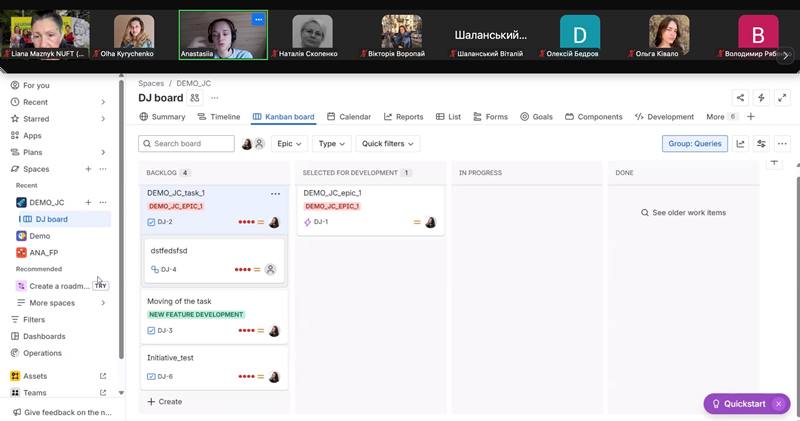Screen dimensions: 800x421
Task: Switch to the Timeline tab
Action: point(218,117)
